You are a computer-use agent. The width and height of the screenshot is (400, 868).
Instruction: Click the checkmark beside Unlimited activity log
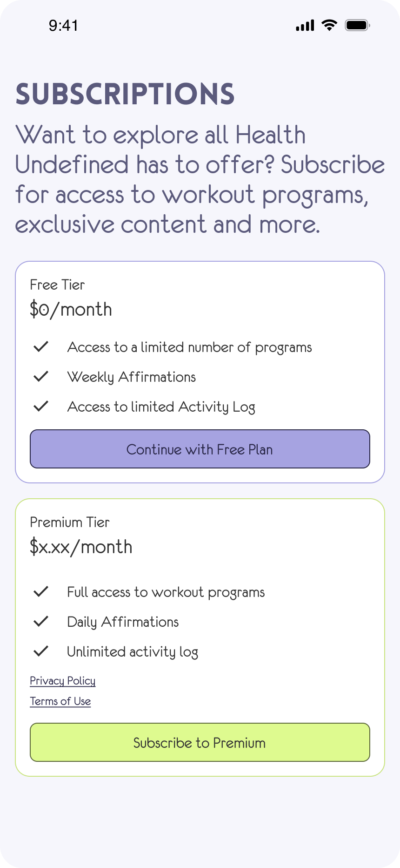41,651
